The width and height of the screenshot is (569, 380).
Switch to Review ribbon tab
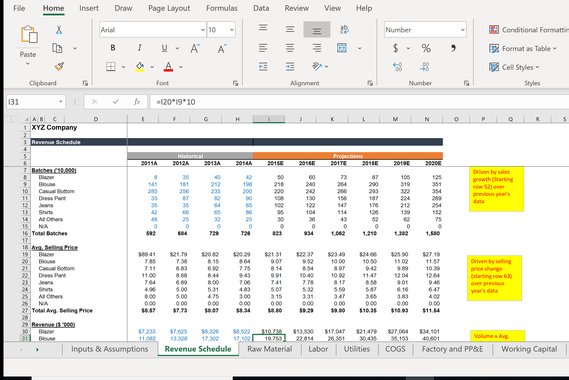click(x=296, y=8)
